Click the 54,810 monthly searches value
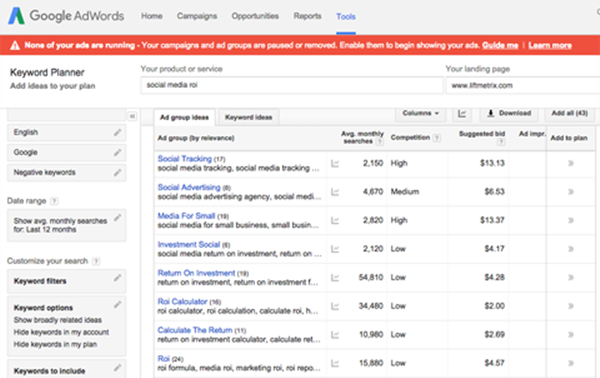This screenshot has width=600, height=378. coord(370,277)
